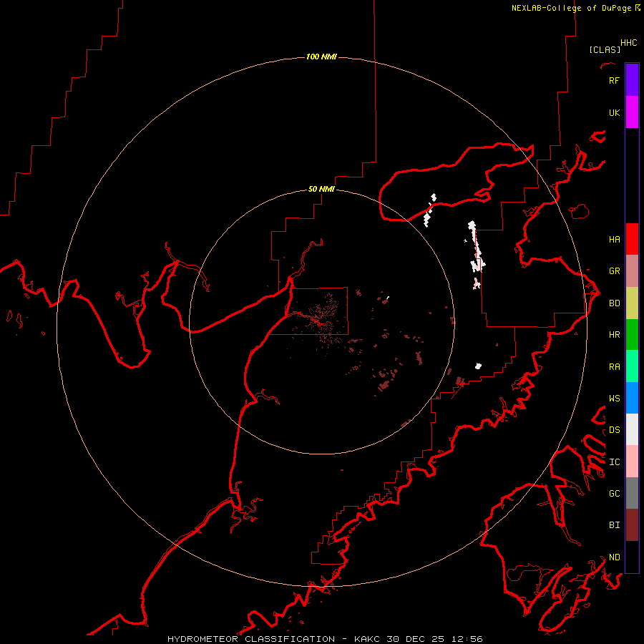Click the WS legend label
The height and width of the screenshot is (644, 644).
[x=614, y=399]
